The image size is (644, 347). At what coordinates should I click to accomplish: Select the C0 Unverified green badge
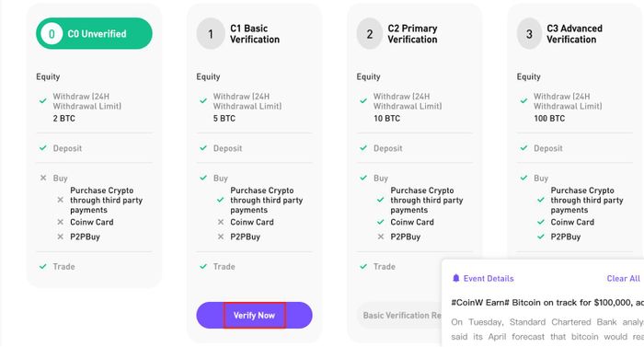(94, 33)
